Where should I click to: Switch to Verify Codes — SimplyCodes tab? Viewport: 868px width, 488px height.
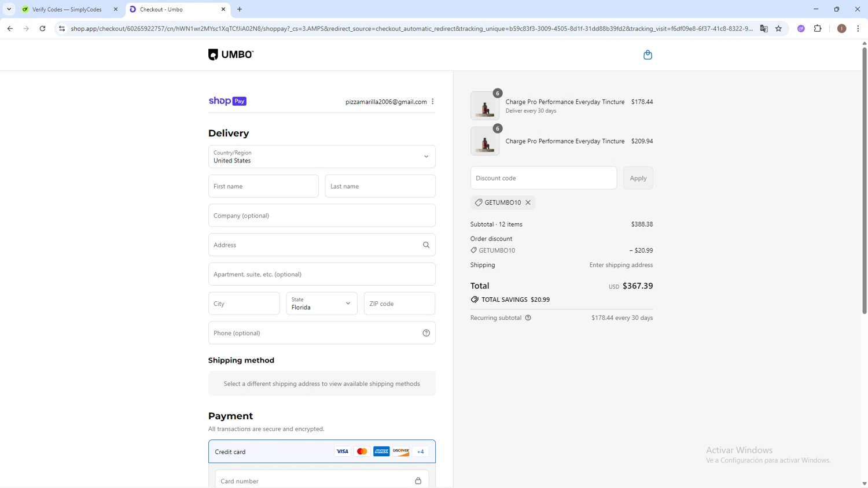point(69,9)
